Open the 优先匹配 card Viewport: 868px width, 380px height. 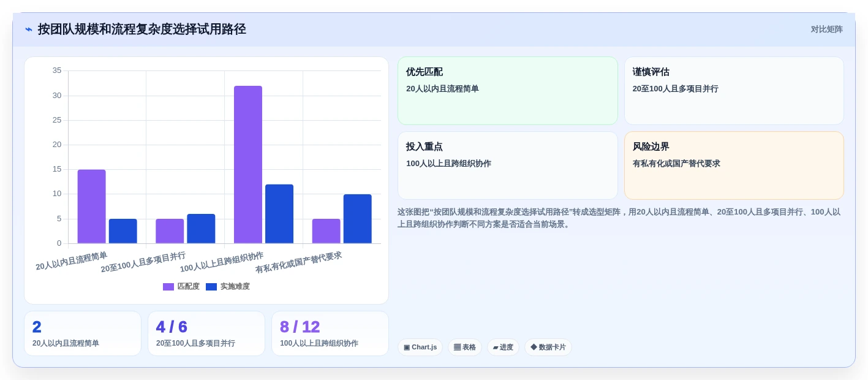point(508,91)
